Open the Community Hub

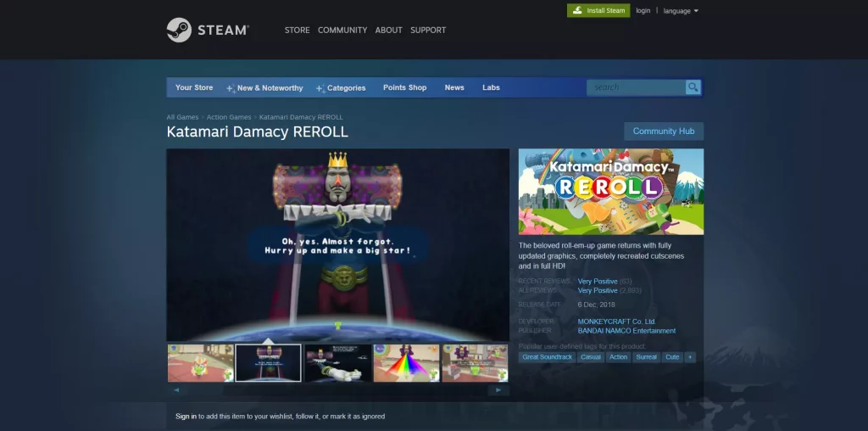(x=664, y=132)
